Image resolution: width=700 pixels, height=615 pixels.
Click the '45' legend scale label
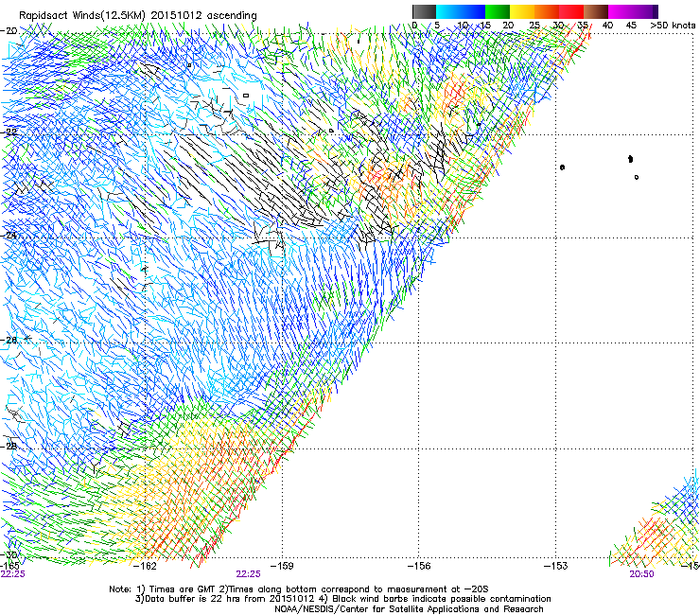click(x=631, y=26)
